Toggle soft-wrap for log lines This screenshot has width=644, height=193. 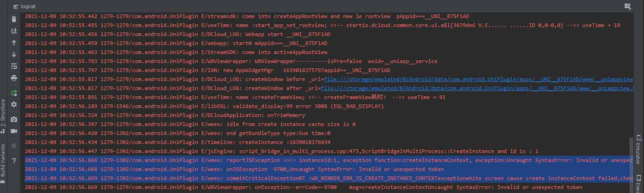click(x=14, y=66)
